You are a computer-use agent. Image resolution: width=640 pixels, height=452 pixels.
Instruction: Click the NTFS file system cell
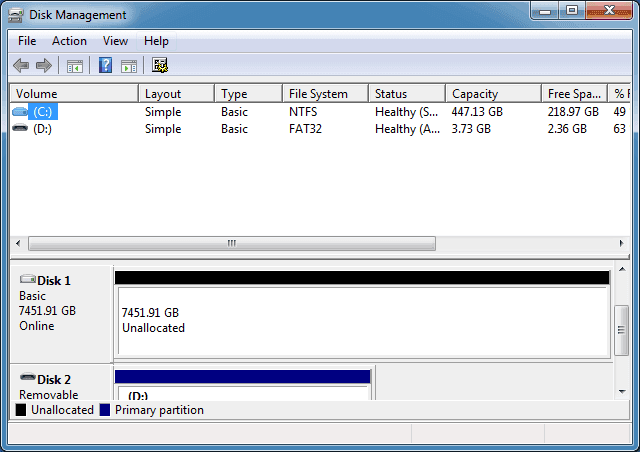(303, 111)
